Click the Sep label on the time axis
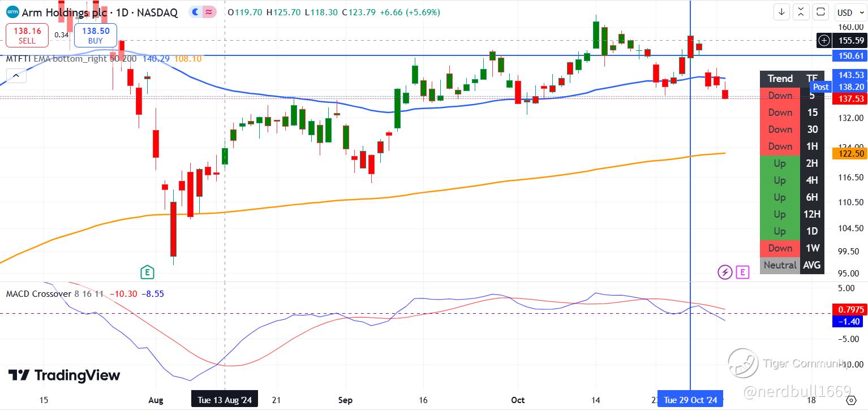Screen dimensions: 868x411 click(345, 400)
